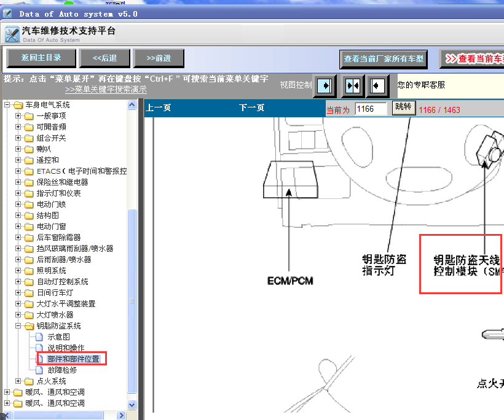Expand the 遥控和 folder
This screenshot has width=504, height=420.
[x=18, y=160]
